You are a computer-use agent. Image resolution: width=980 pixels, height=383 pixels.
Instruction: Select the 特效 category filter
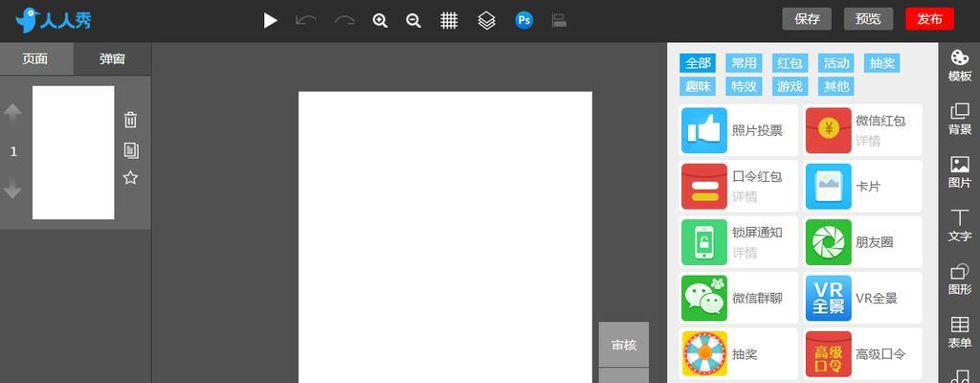pos(744,86)
